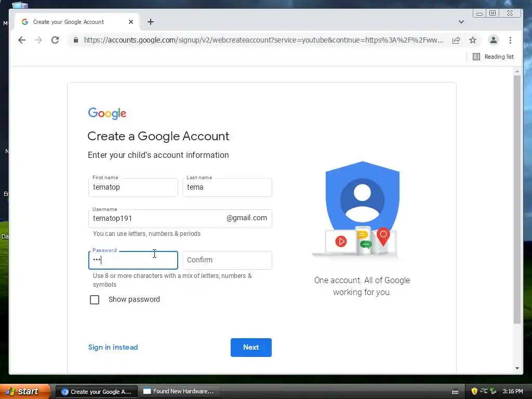Bookmark this page with star icon
The image size is (532, 399).
[x=473, y=40]
